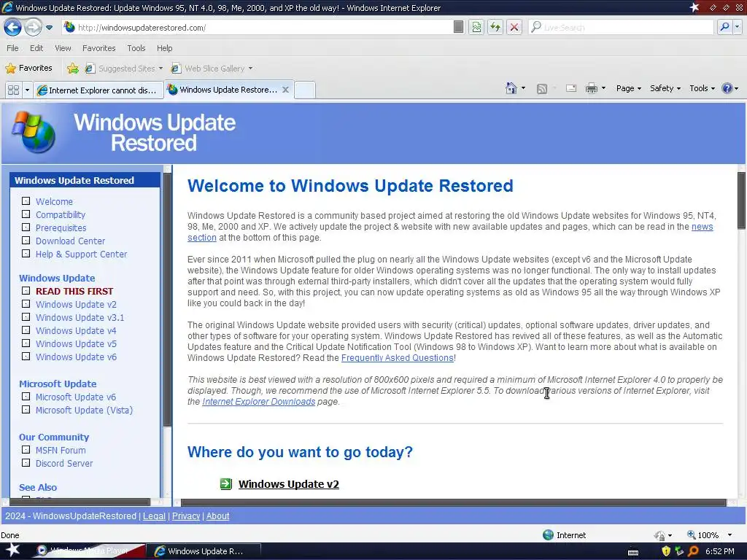Open Windows Update v4 sidebar link
The image size is (747, 560).
(76, 330)
